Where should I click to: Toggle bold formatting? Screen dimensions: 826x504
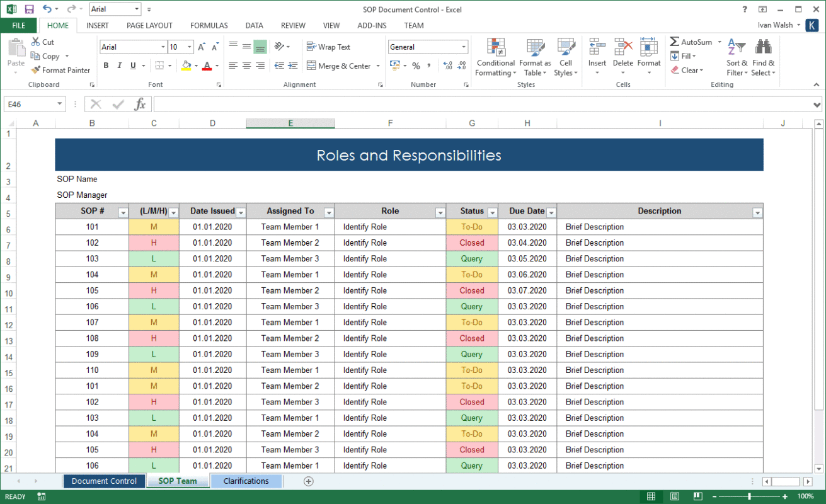coord(106,66)
